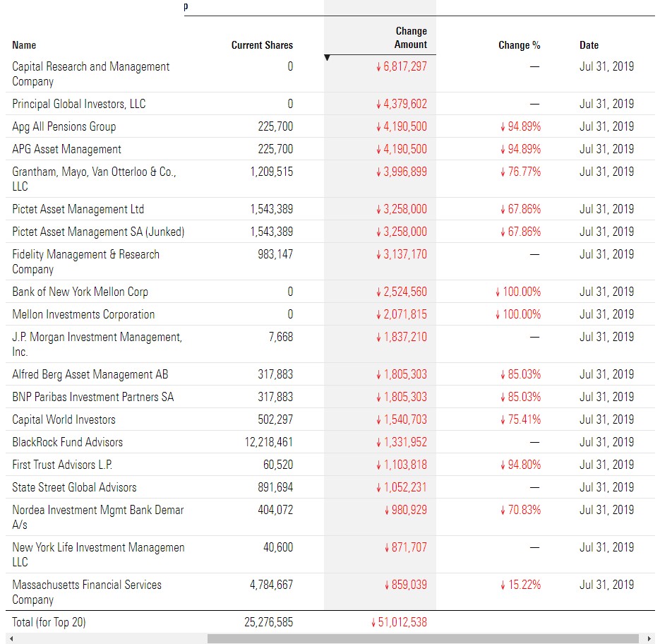Click change amount 871,707
The width and height of the screenshot is (672, 644).
point(405,547)
